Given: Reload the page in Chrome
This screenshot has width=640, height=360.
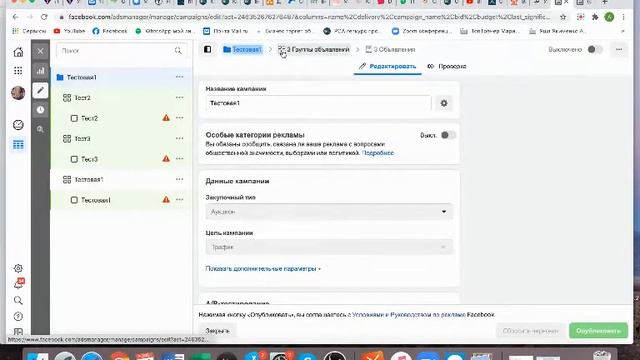Looking at the screenshot, I should click(44, 17).
